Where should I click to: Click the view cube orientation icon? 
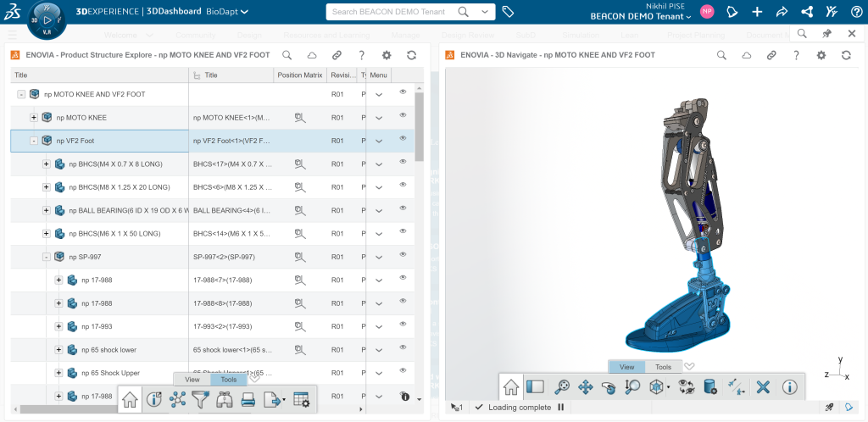click(656, 386)
